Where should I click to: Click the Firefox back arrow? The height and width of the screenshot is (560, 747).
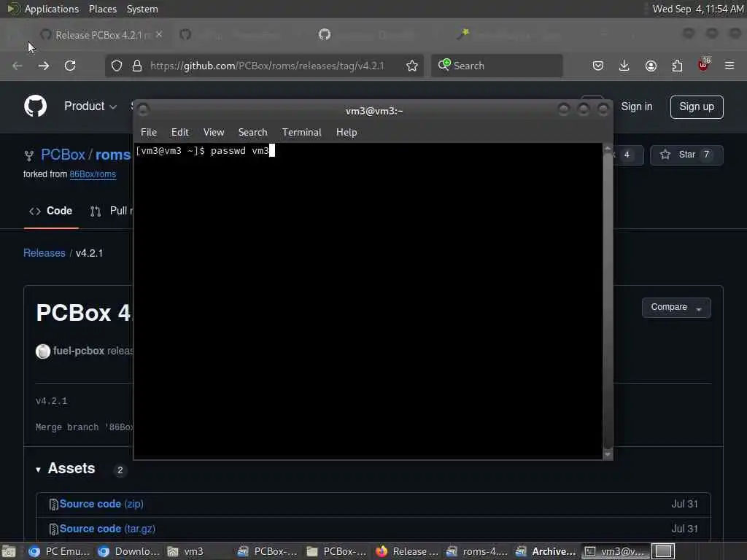tap(18, 66)
